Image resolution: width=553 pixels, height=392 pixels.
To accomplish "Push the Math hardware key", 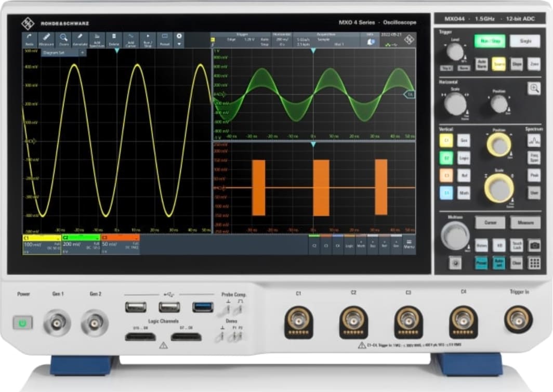I will (464, 193).
